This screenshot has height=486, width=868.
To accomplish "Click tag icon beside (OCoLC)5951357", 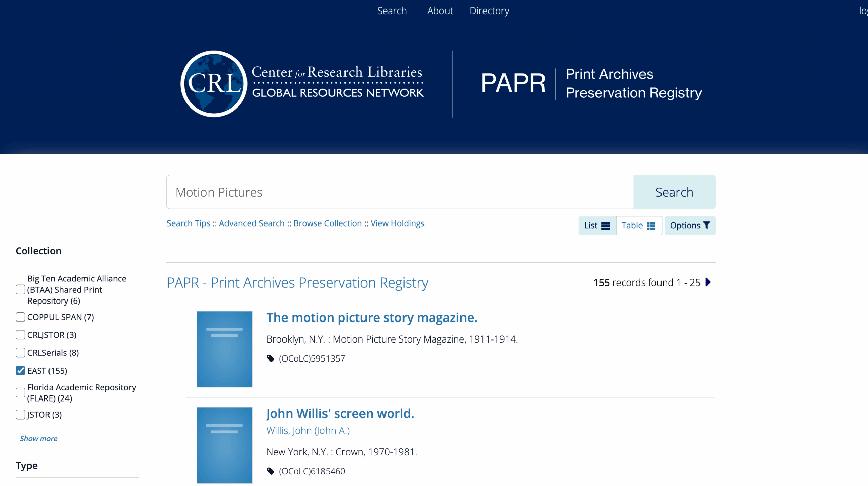I will tap(270, 358).
